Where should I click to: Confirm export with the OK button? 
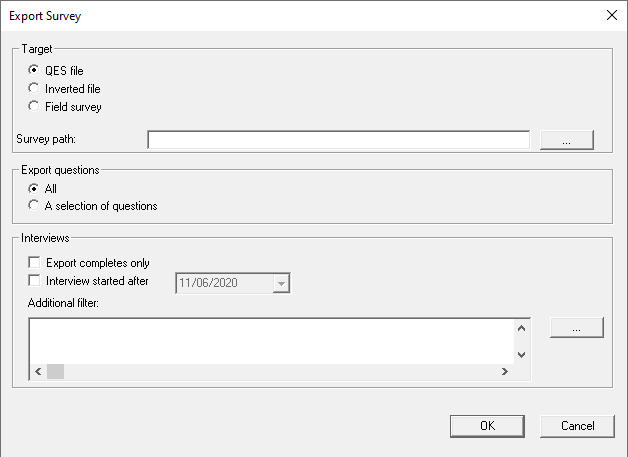(487, 426)
